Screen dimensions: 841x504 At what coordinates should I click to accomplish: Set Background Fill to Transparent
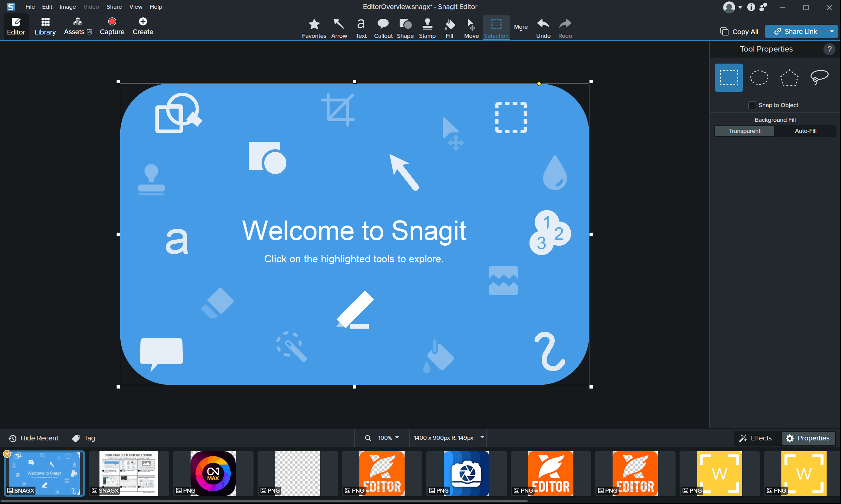pyautogui.click(x=744, y=131)
